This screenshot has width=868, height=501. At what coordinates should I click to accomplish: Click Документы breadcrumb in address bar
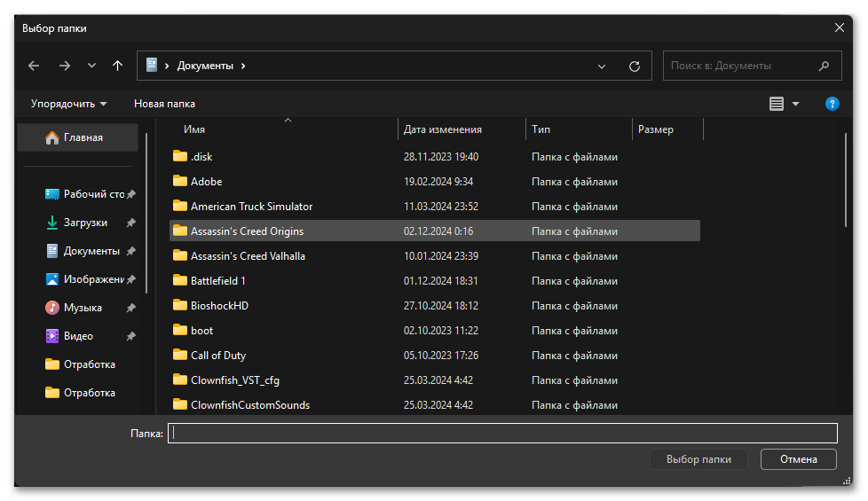point(205,66)
